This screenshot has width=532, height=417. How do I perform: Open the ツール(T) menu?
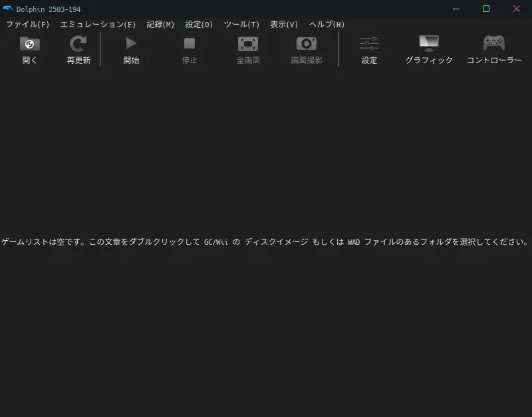[x=241, y=25]
